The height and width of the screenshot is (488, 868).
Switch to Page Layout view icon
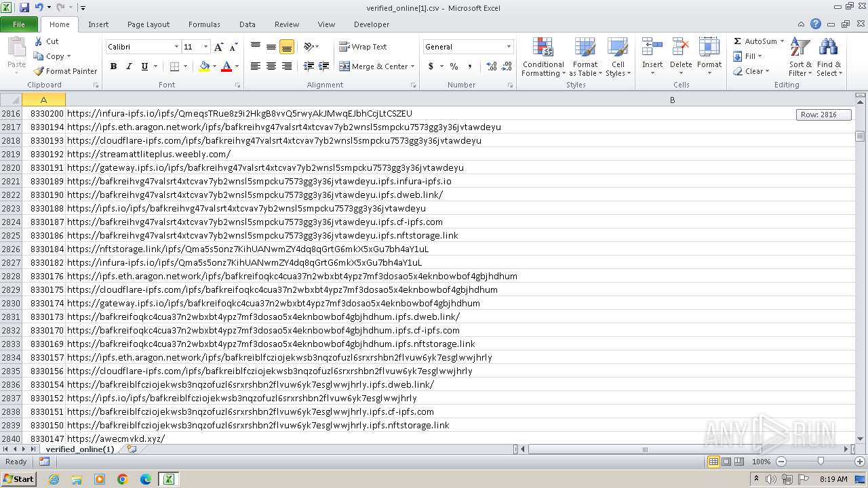tap(726, 462)
